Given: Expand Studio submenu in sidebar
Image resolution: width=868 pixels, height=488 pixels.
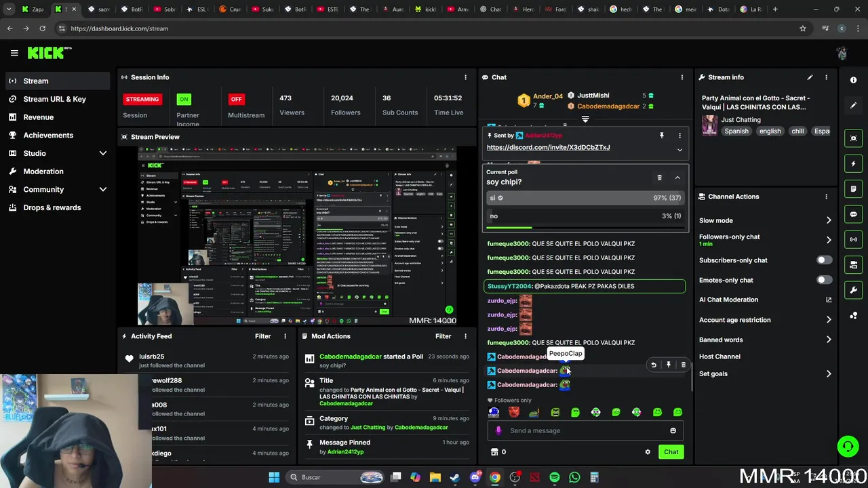Looking at the screenshot, I should point(103,153).
